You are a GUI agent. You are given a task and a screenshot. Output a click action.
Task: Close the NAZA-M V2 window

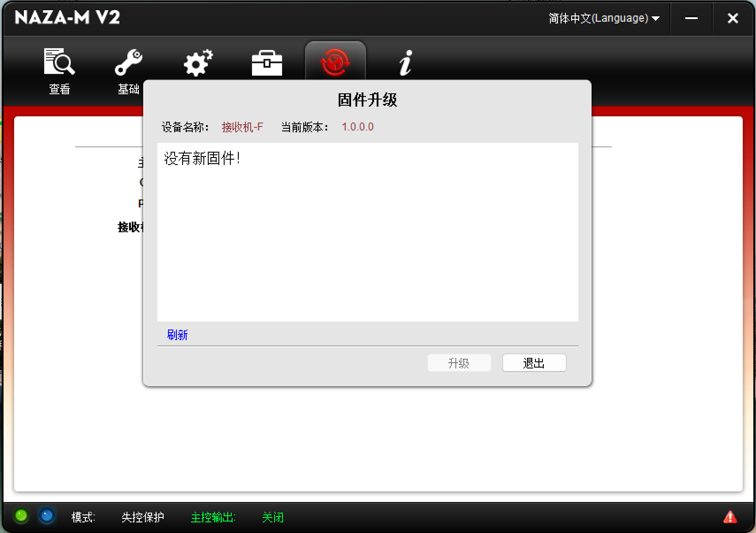click(x=733, y=18)
